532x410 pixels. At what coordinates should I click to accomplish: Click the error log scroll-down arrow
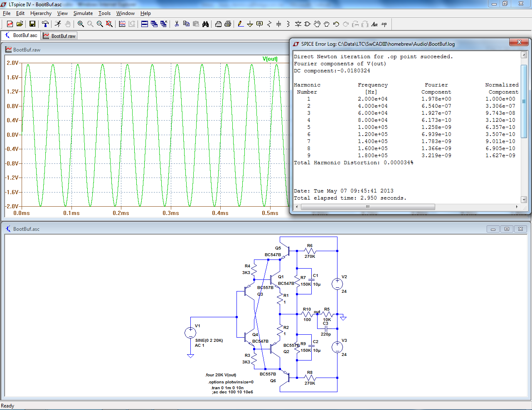(x=524, y=200)
